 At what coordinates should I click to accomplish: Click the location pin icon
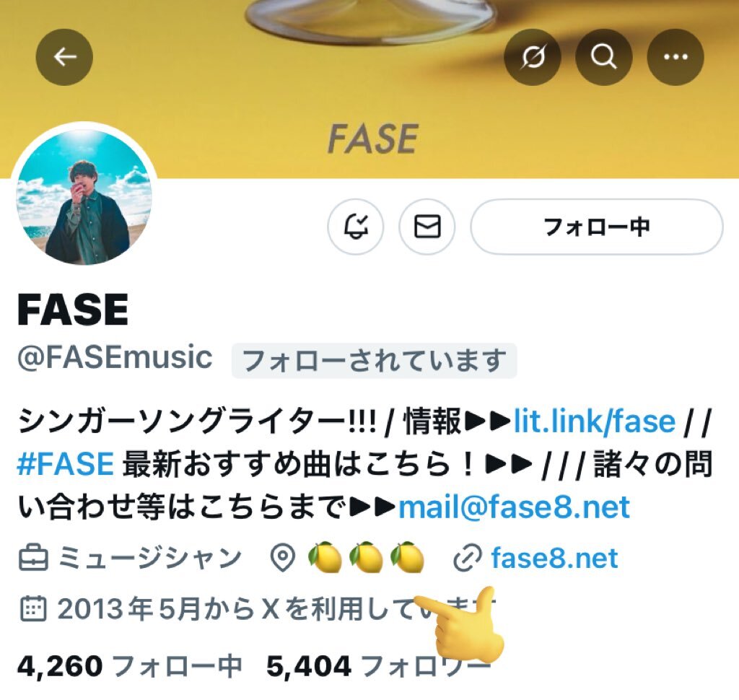coord(283,558)
